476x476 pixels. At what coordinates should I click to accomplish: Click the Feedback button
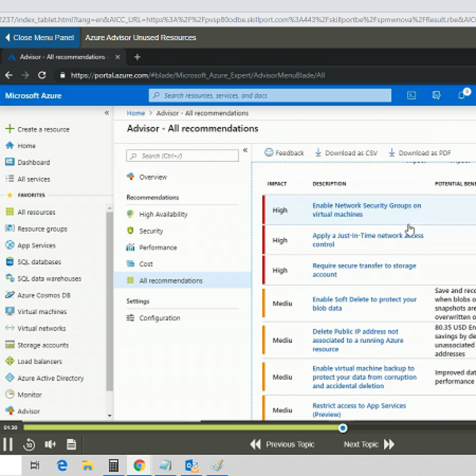(284, 153)
